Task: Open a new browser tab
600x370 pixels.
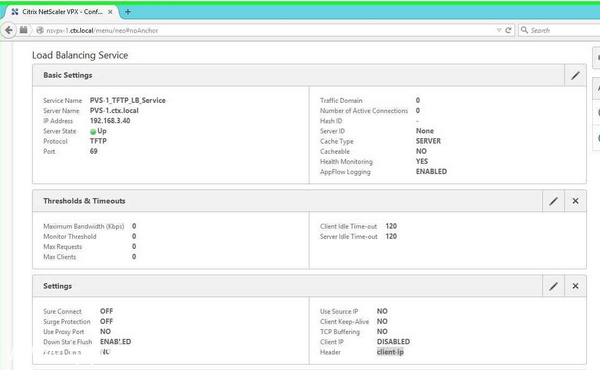Action: 128,12
